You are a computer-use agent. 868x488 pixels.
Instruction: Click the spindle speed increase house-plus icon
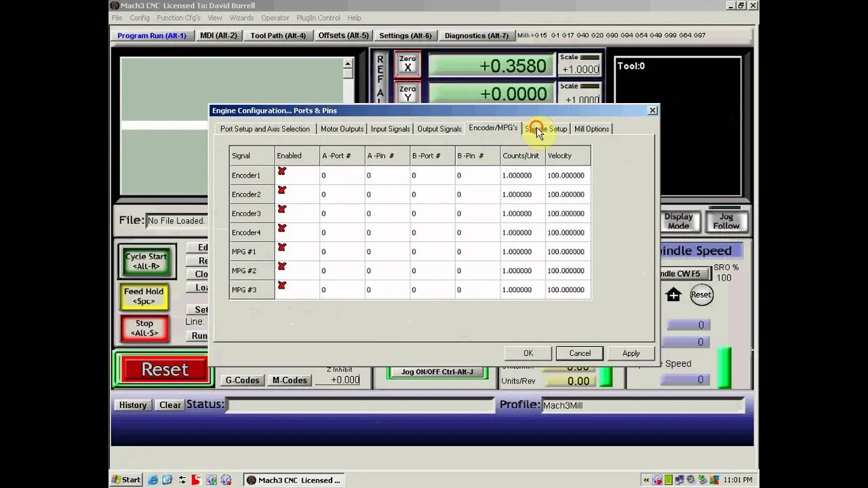tap(673, 294)
